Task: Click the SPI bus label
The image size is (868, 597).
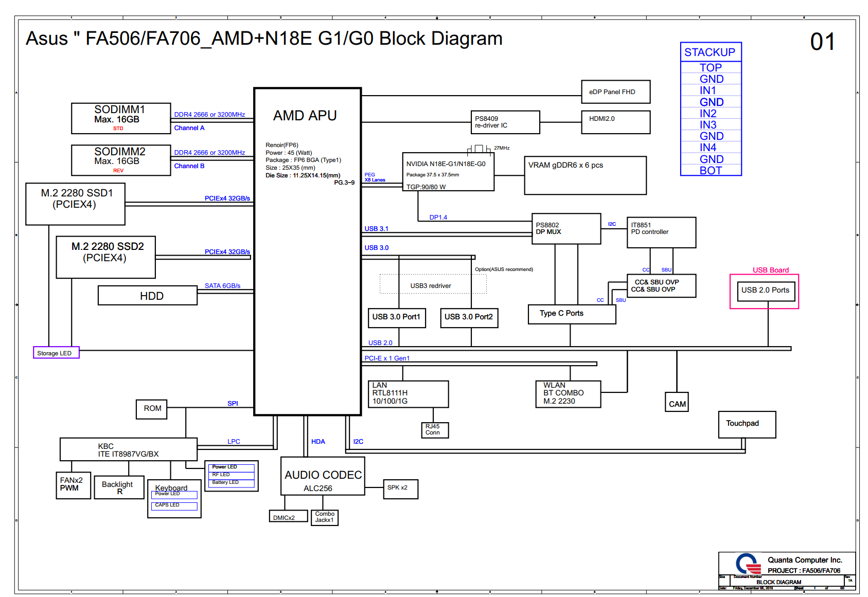Action: coord(233,404)
